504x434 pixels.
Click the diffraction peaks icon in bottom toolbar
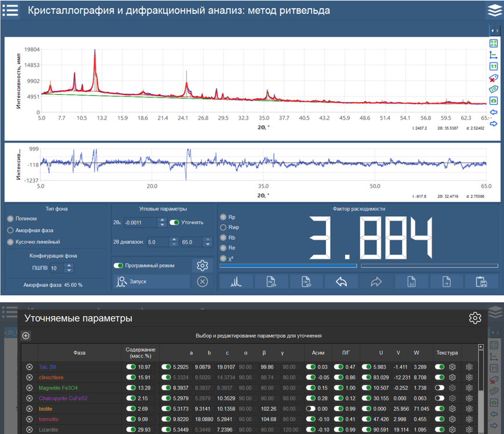[237, 281]
